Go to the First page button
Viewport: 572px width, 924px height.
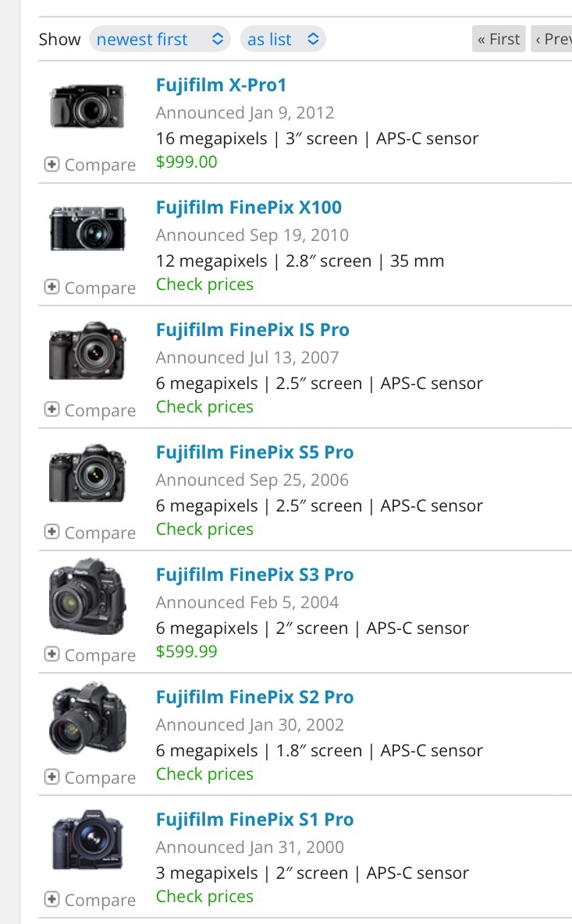[499, 39]
